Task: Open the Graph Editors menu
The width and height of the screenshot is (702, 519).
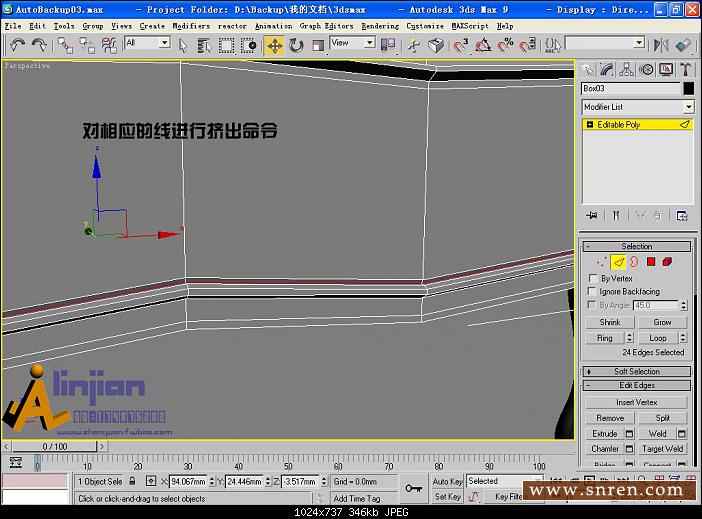Action: 326,26
